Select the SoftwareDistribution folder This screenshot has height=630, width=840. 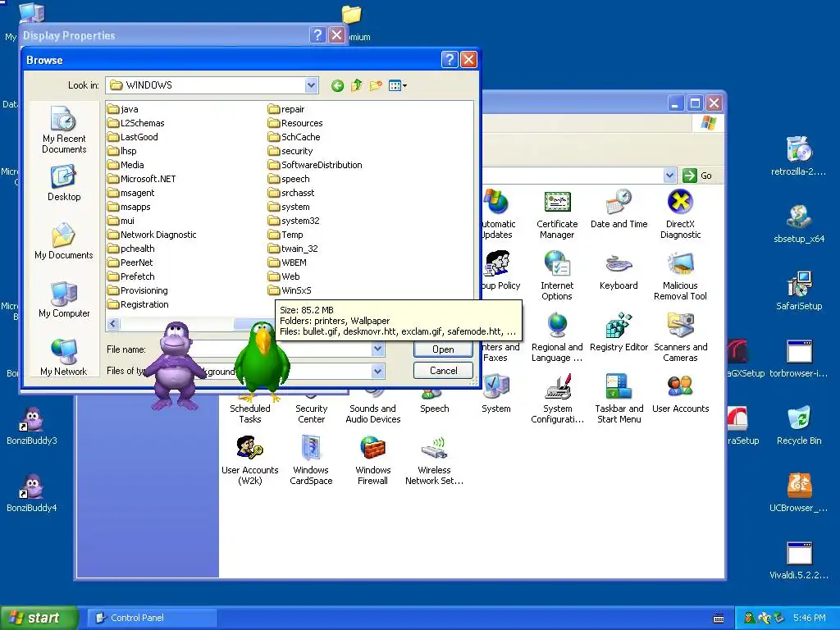tap(315, 165)
